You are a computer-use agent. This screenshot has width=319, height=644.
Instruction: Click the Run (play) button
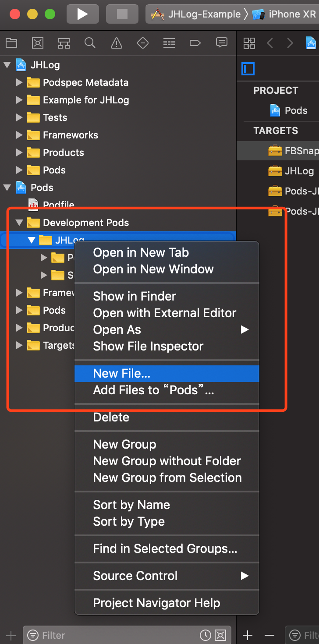(82, 14)
